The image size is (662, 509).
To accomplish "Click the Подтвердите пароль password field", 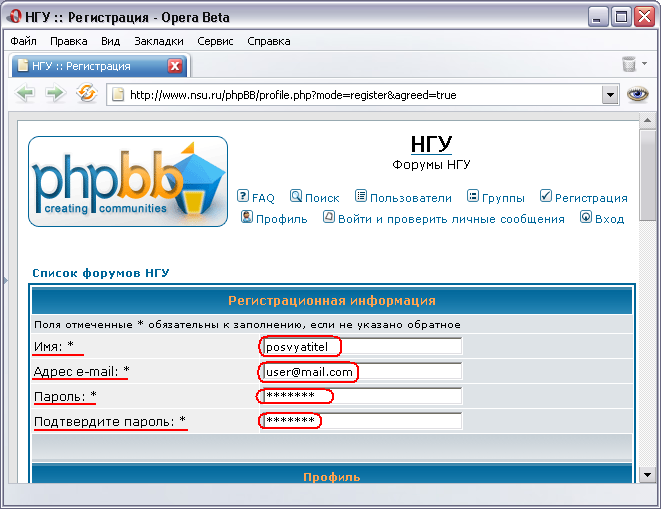I will coord(361,420).
